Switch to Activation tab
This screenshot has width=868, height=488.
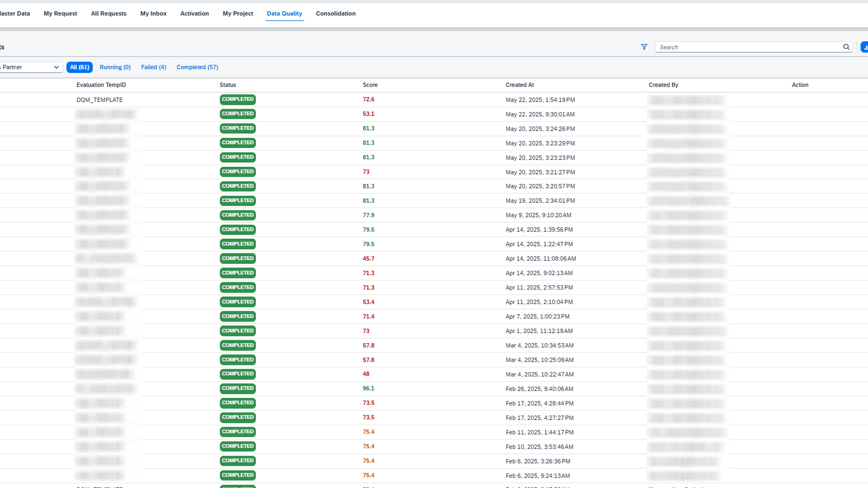194,14
